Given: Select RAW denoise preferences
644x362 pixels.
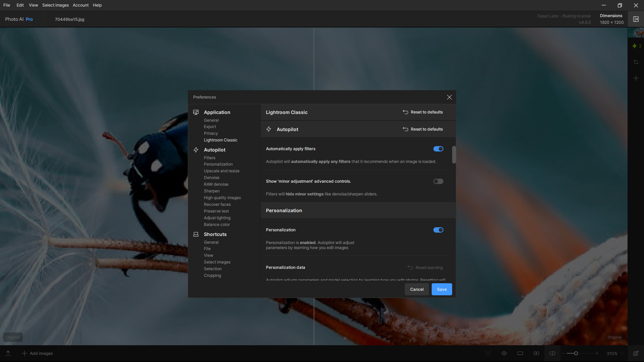Looking at the screenshot, I should point(216,184).
